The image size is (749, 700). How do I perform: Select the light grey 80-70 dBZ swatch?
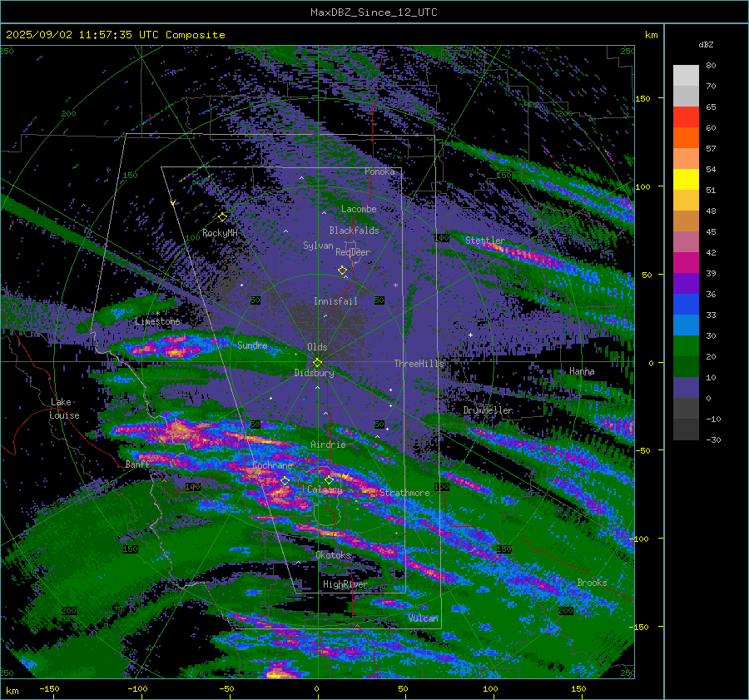coord(686,75)
